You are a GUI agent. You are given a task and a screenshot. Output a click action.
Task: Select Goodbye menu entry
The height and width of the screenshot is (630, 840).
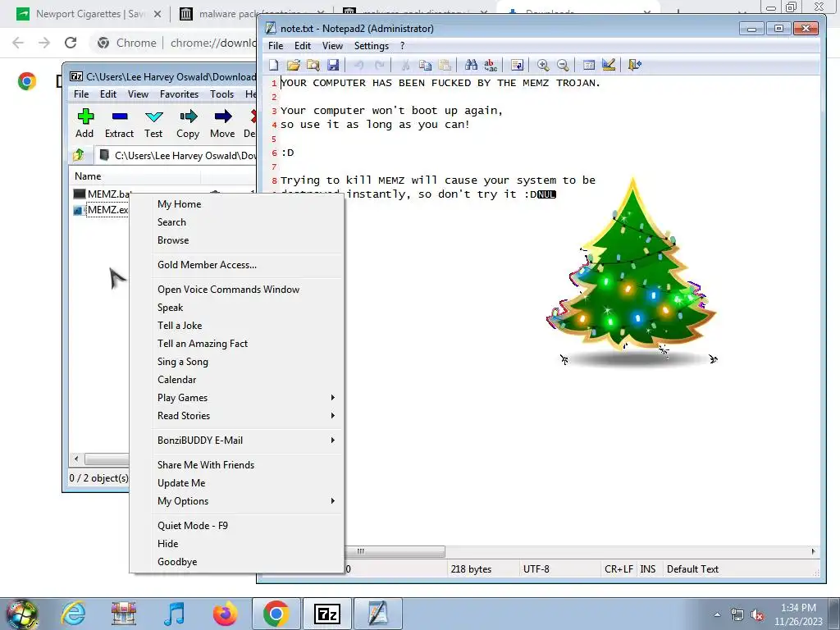[x=247, y=562]
